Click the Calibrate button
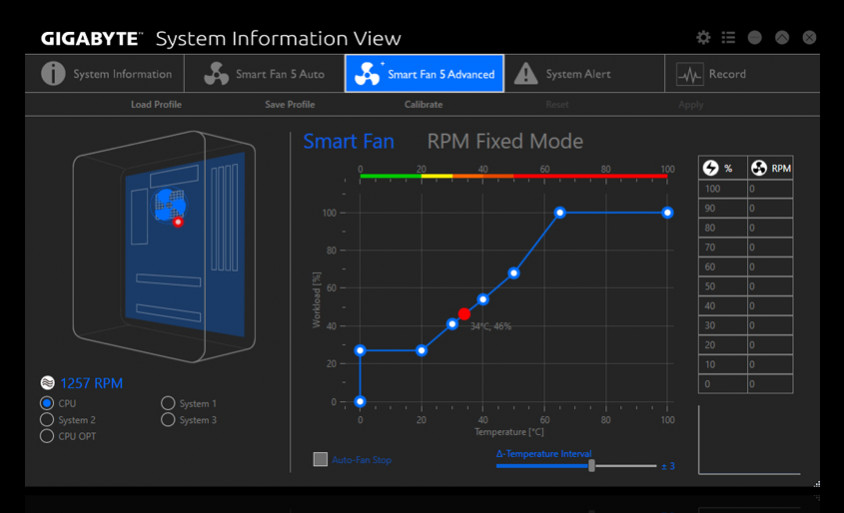844x513 pixels. coord(424,104)
